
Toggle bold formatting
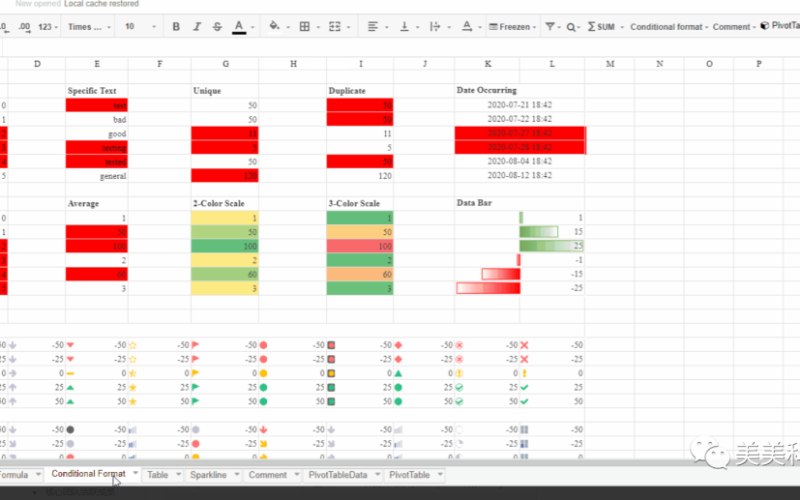point(176,27)
